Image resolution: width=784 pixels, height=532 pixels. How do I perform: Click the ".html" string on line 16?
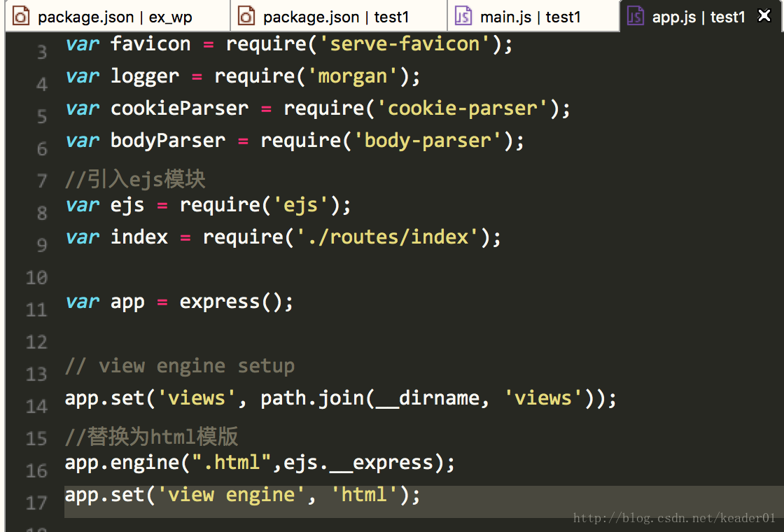click(232, 463)
